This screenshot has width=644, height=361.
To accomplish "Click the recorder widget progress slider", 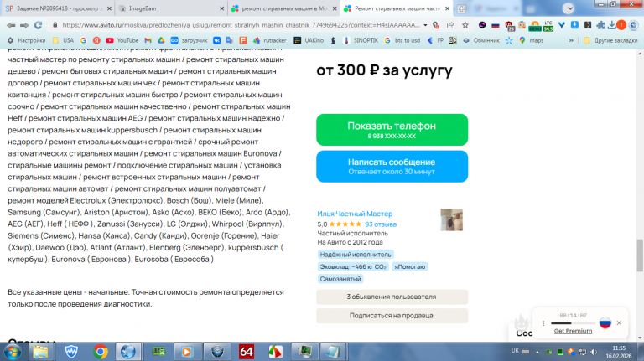I will 573,323.
